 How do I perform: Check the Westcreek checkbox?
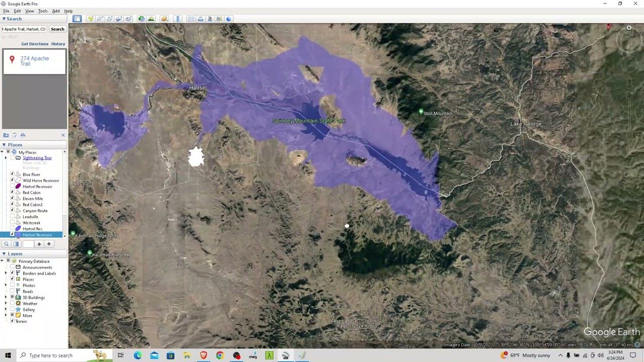pyautogui.click(x=12, y=223)
